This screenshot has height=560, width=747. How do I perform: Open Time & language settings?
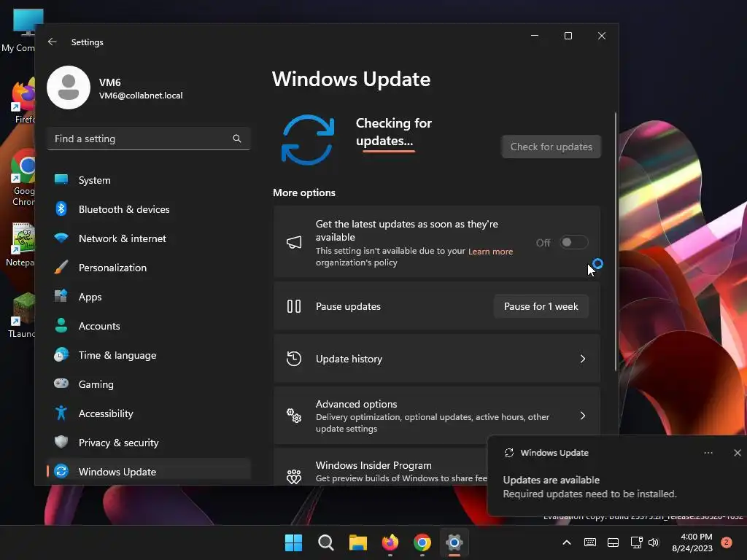(149, 355)
